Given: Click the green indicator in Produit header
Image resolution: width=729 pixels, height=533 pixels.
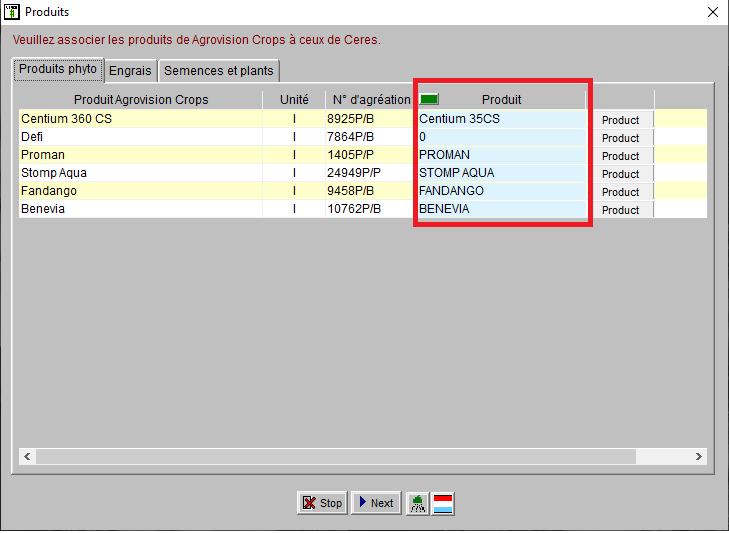Looking at the screenshot, I should 429,99.
